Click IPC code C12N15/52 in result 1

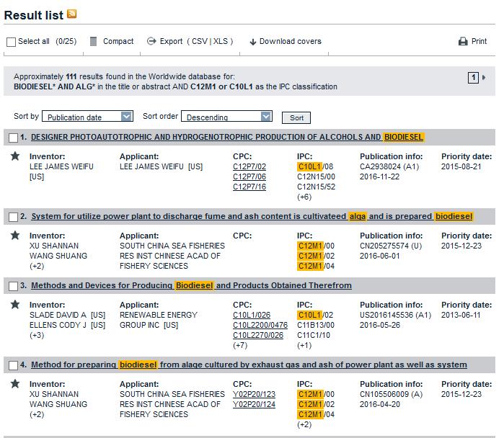317,187
